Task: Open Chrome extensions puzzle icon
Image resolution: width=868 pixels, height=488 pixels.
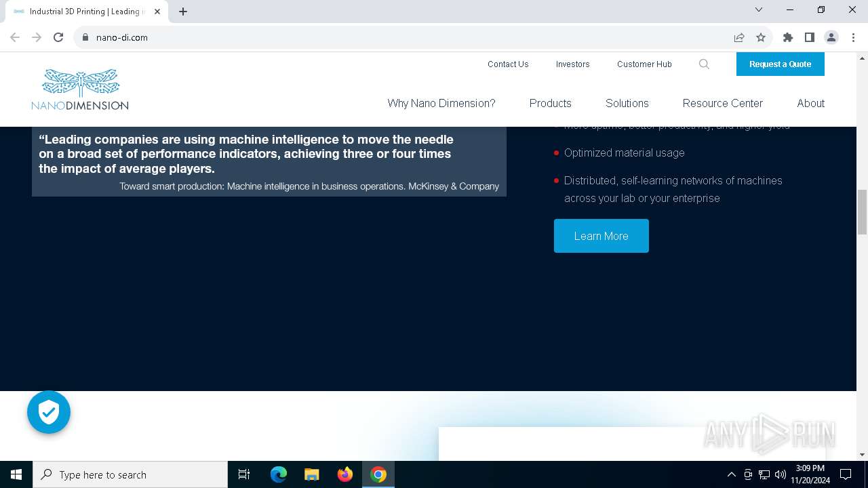Action: point(788,37)
